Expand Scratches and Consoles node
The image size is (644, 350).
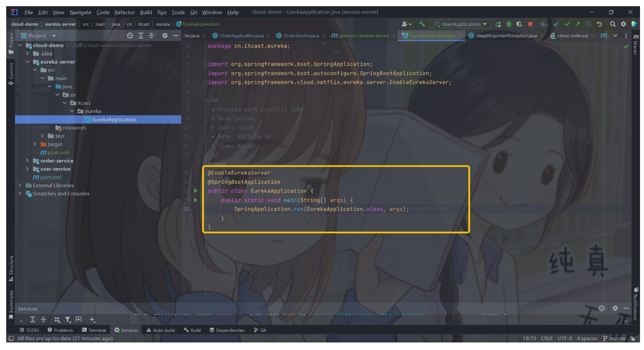20,194
